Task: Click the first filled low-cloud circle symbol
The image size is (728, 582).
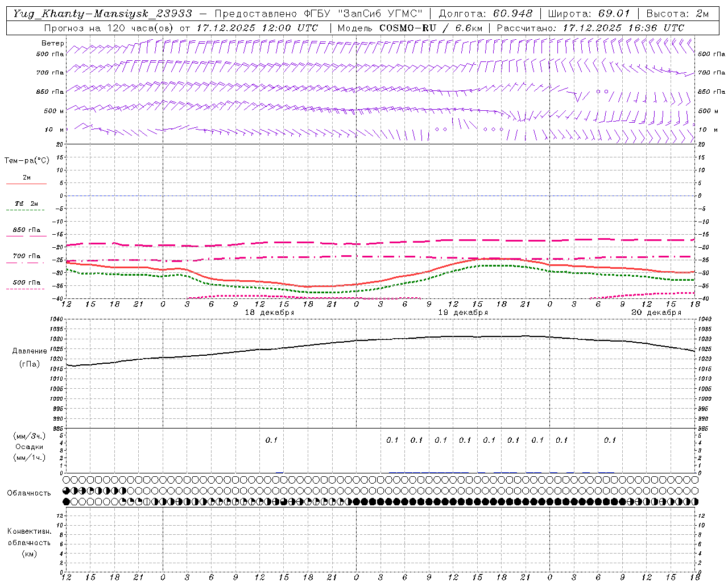Action: click(x=66, y=502)
